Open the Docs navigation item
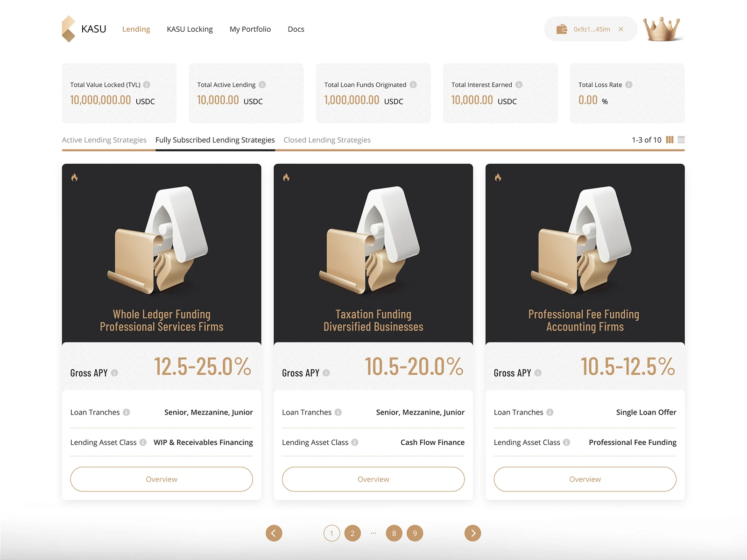 click(296, 29)
